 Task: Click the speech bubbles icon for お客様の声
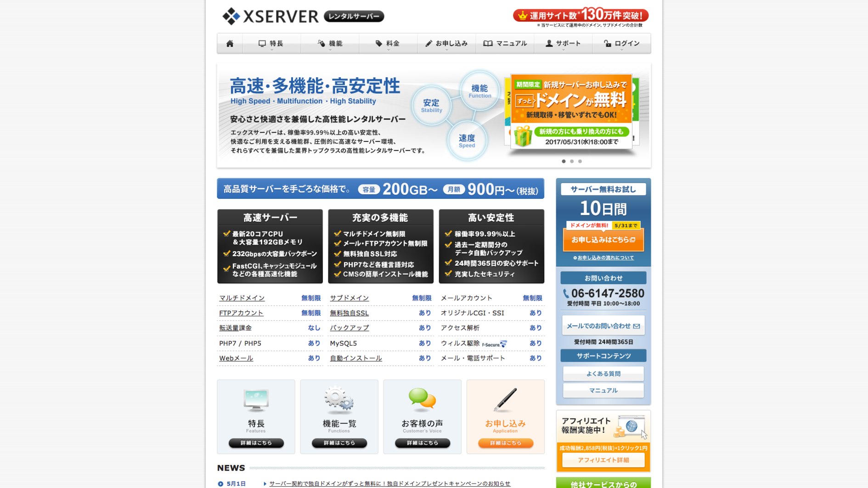pos(422,399)
